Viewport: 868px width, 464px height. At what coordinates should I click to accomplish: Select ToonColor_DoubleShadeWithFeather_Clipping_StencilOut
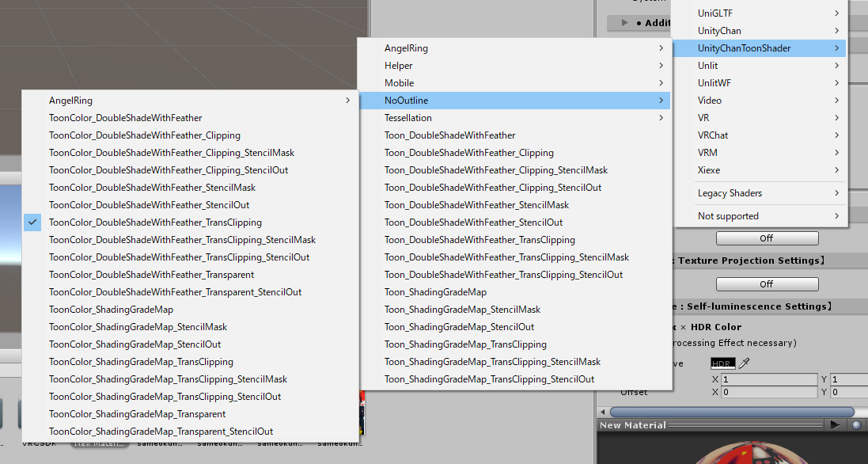pos(191,170)
